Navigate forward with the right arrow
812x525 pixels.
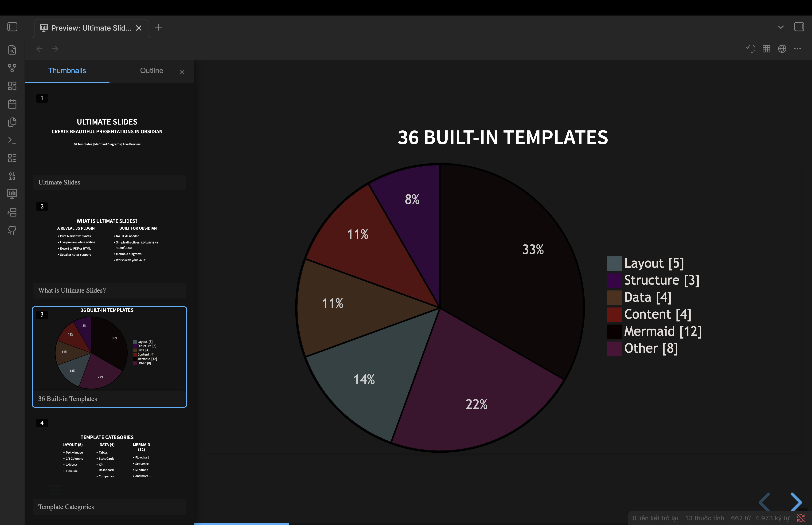coord(55,49)
